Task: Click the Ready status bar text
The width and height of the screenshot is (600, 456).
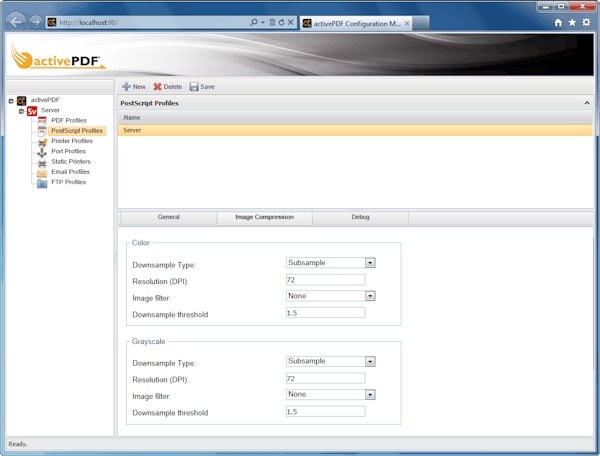Action: click(18, 444)
